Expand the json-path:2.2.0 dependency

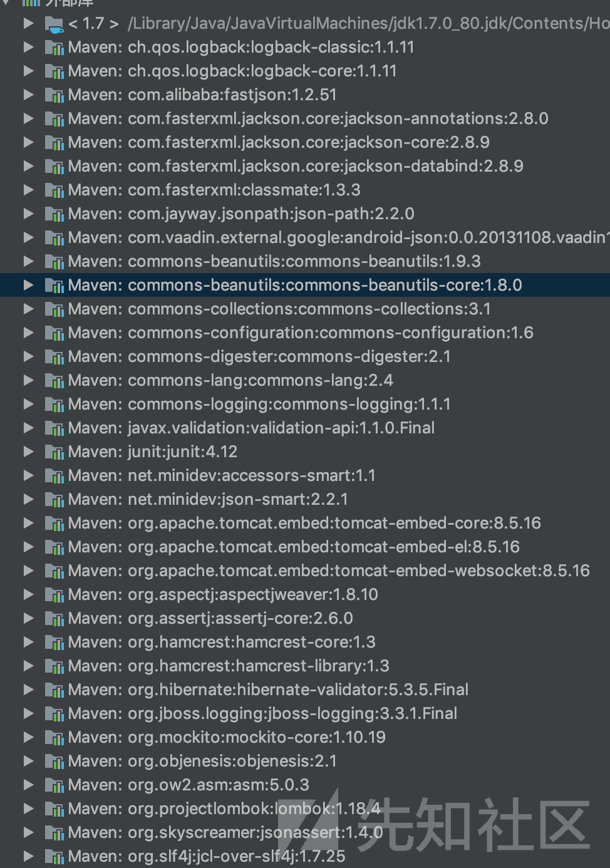(29, 214)
